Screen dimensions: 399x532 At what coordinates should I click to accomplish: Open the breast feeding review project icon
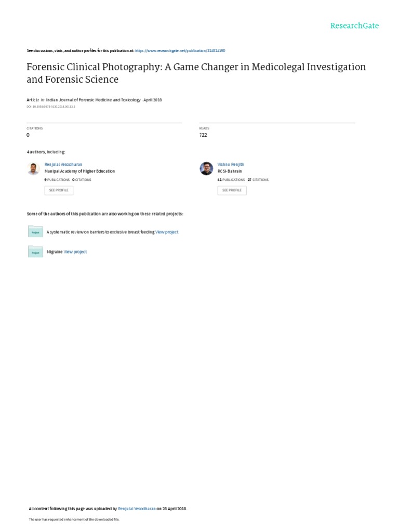point(35,232)
